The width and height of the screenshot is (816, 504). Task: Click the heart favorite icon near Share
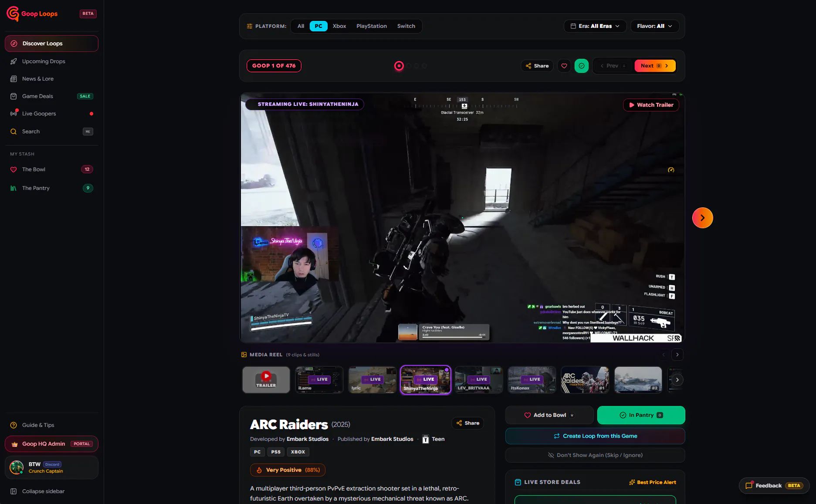(x=564, y=66)
